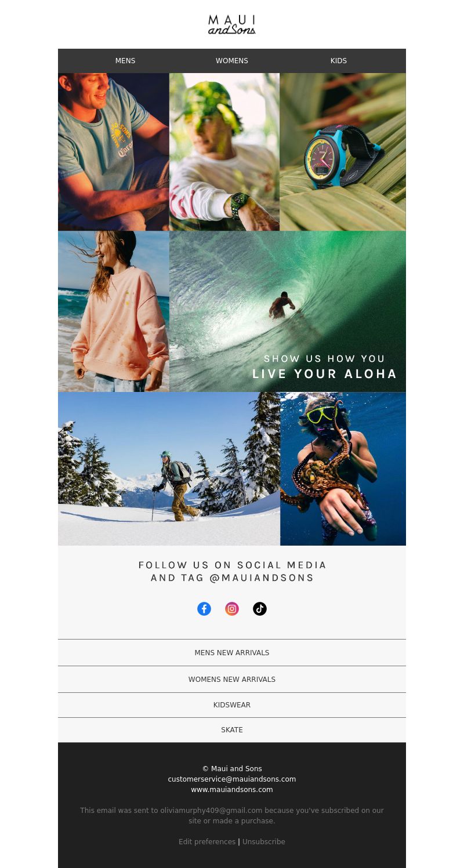464x868 pixels.
Task: Open the diver holding octopus photo
Action: point(343,468)
